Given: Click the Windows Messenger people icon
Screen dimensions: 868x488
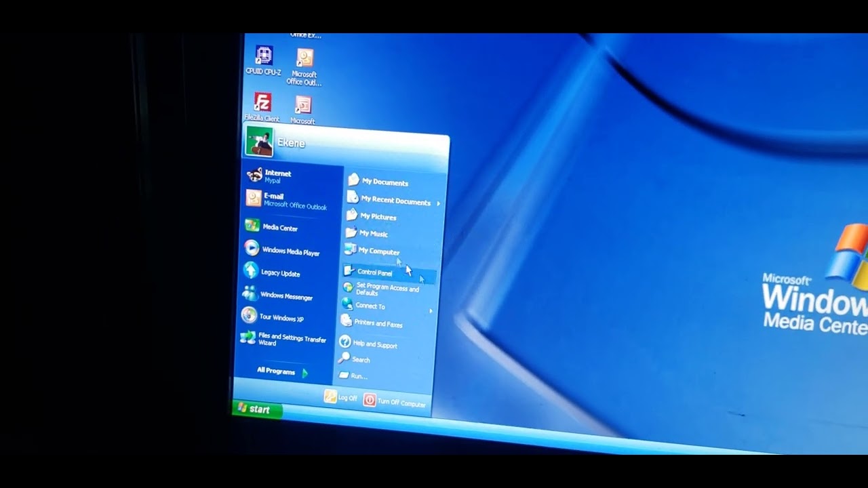Looking at the screenshot, I should tap(250, 293).
